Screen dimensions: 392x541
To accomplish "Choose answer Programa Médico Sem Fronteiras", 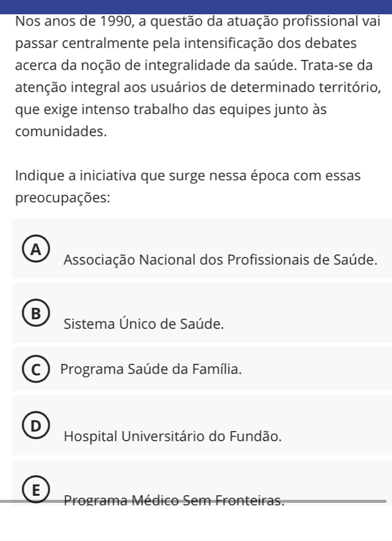I will tap(174, 500).
